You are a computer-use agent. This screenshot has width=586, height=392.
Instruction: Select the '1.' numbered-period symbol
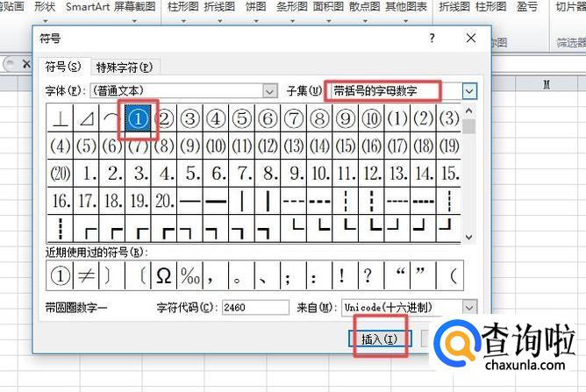[86, 174]
